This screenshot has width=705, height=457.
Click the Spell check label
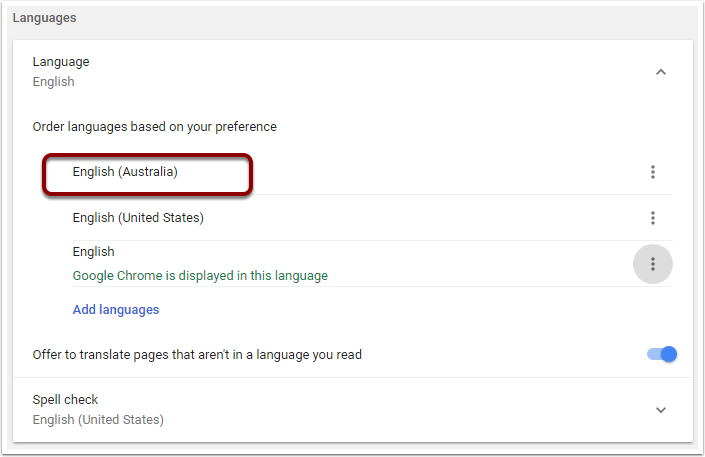point(65,399)
